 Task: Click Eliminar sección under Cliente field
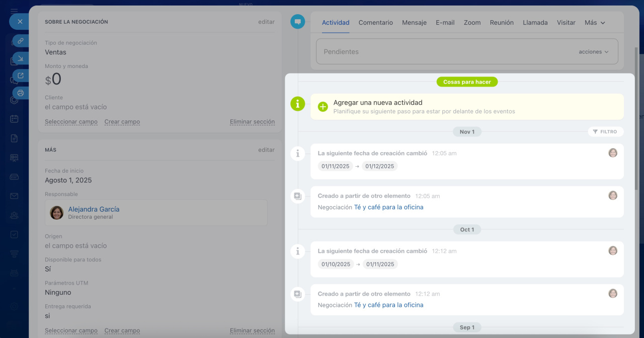252,122
